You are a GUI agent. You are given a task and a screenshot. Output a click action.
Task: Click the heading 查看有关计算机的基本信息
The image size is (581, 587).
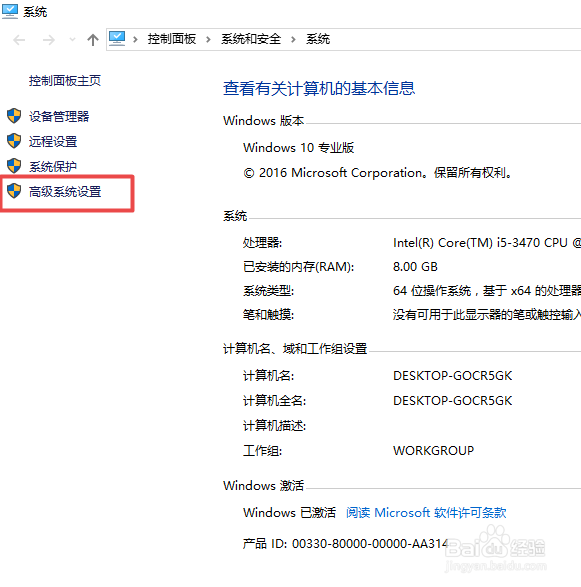pyautogui.click(x=319, y=89)
